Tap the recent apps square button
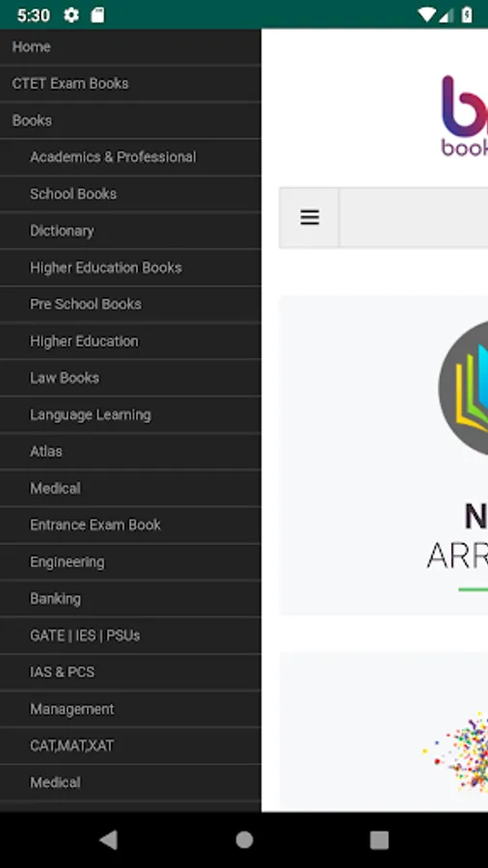Image resolution: width=488 pixels, height=868 pixels. [x=379, y=840]
